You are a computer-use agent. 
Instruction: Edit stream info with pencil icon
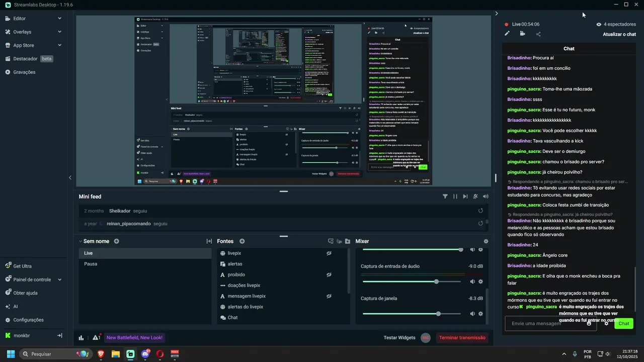coord(507,34)
